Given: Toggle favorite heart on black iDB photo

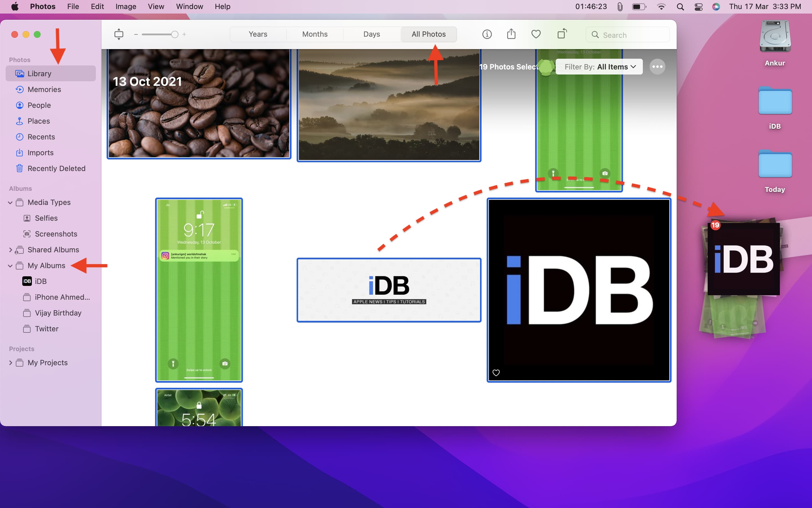Looking at the screenshot, I should [496, 373].
